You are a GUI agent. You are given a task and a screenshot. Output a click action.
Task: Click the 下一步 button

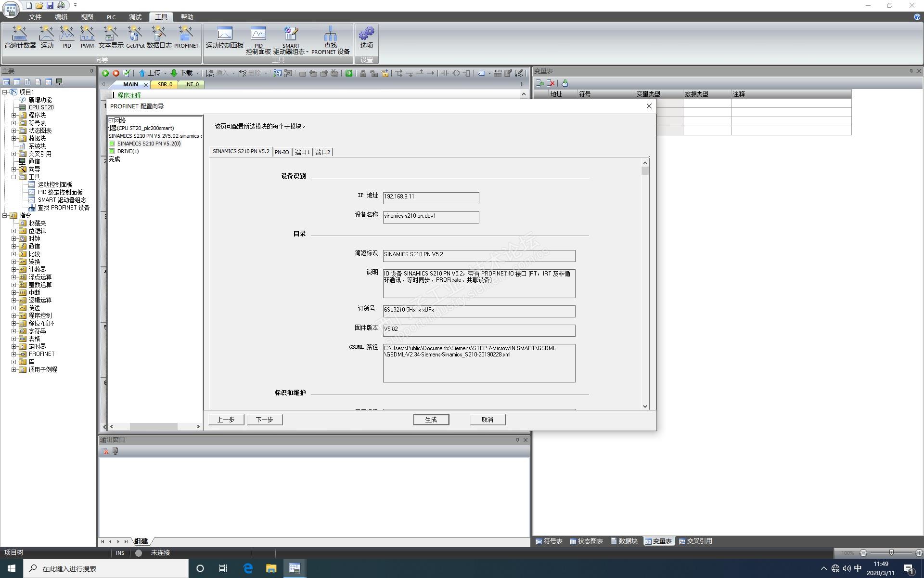coord(264,420)
